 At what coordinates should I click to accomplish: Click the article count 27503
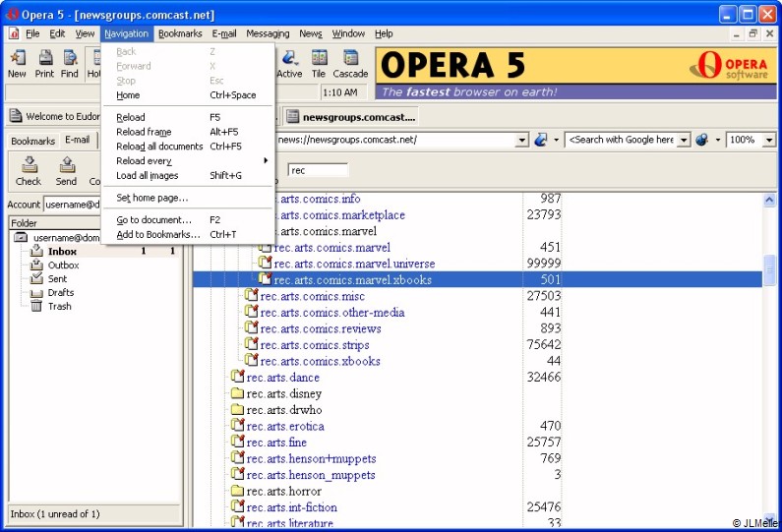544,296
